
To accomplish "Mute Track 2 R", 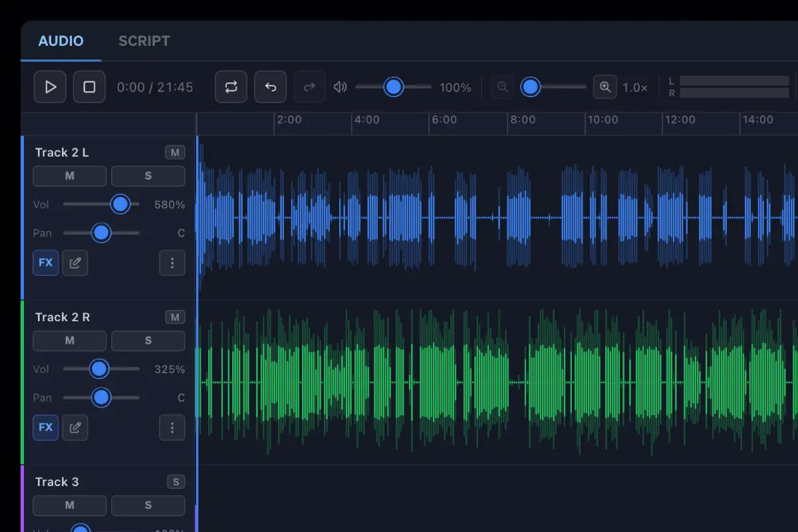I will pyautogui.click(x=70, y=341).
